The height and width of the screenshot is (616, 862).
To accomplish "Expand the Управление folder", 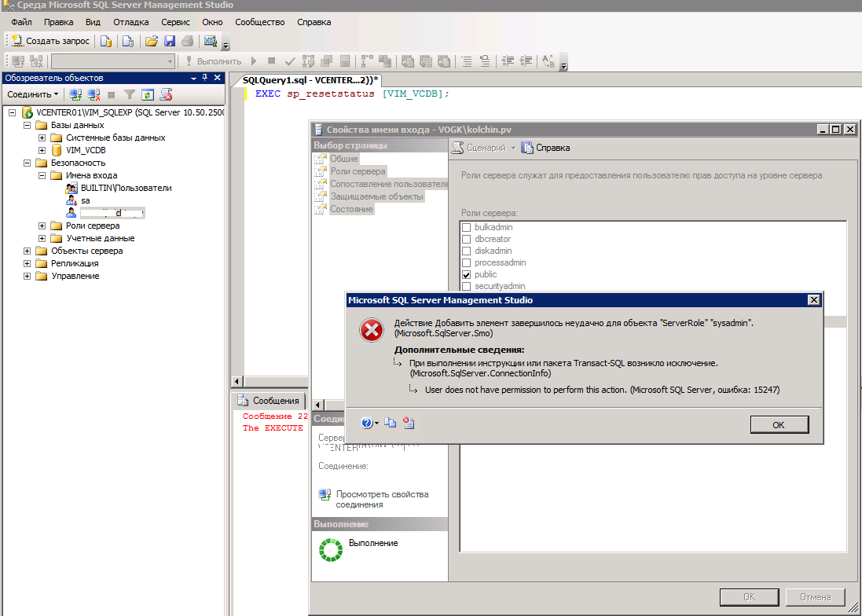I will point(27,276).
